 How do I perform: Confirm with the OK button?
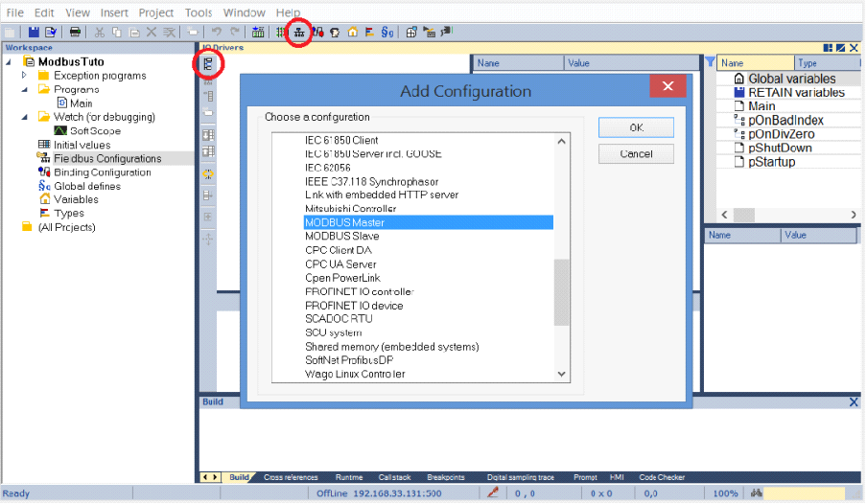coord(636,127)
